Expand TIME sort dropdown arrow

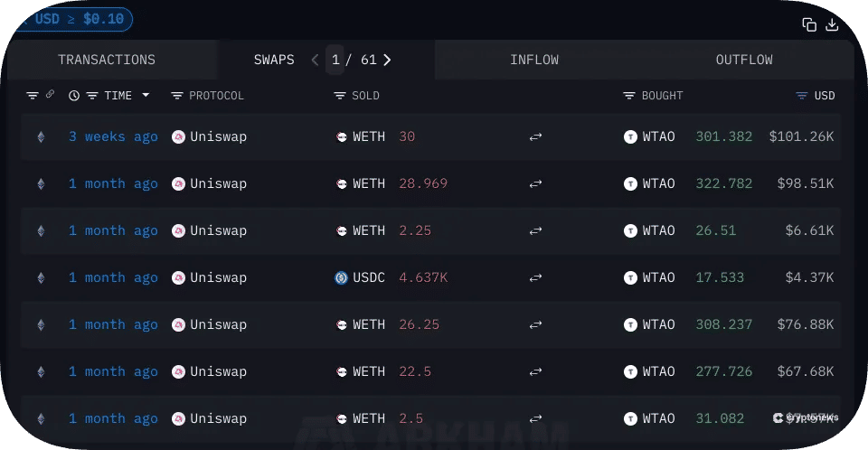(x=146, y=95)
